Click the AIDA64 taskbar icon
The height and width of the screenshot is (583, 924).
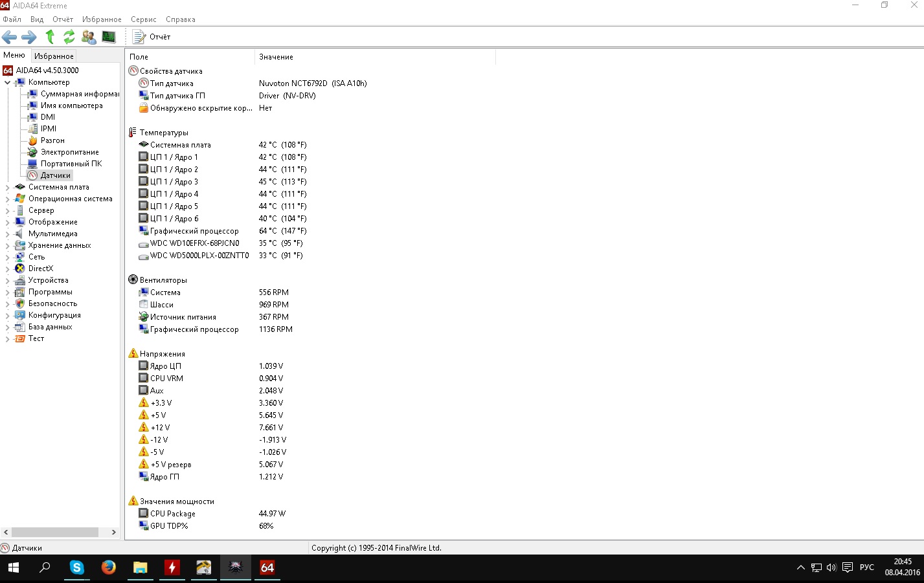267,568
